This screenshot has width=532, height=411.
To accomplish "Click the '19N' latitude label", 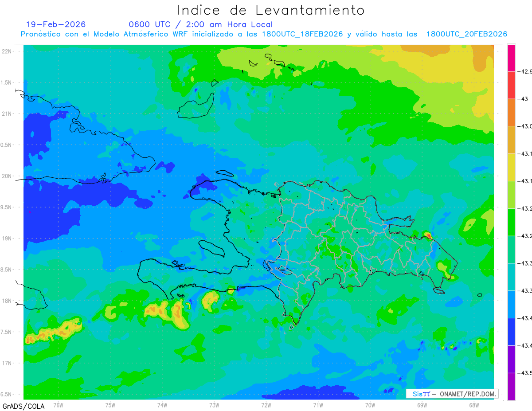I will pos(7,239).
